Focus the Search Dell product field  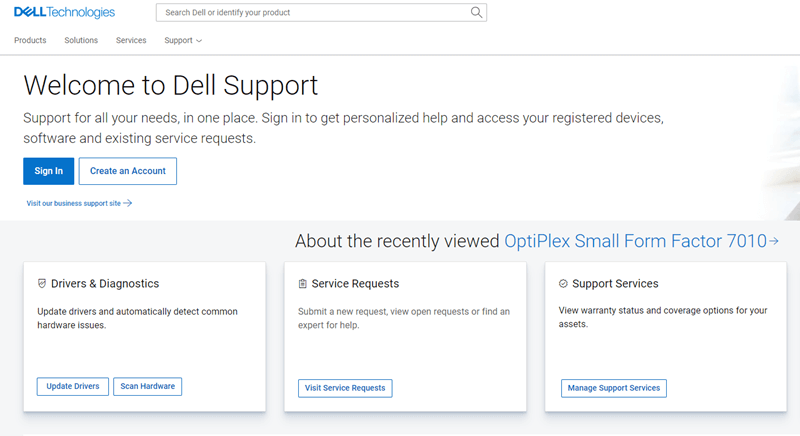pyautogui.click(x=321, y=12)
